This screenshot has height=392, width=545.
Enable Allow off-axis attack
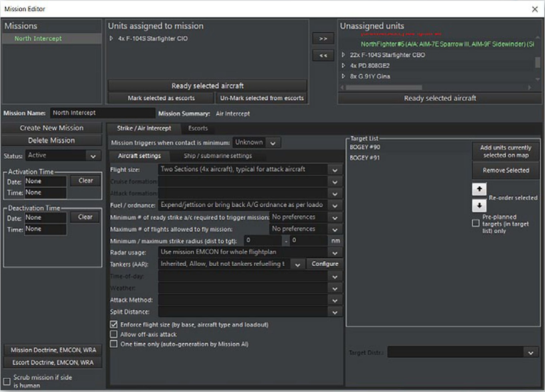[114, 334]
